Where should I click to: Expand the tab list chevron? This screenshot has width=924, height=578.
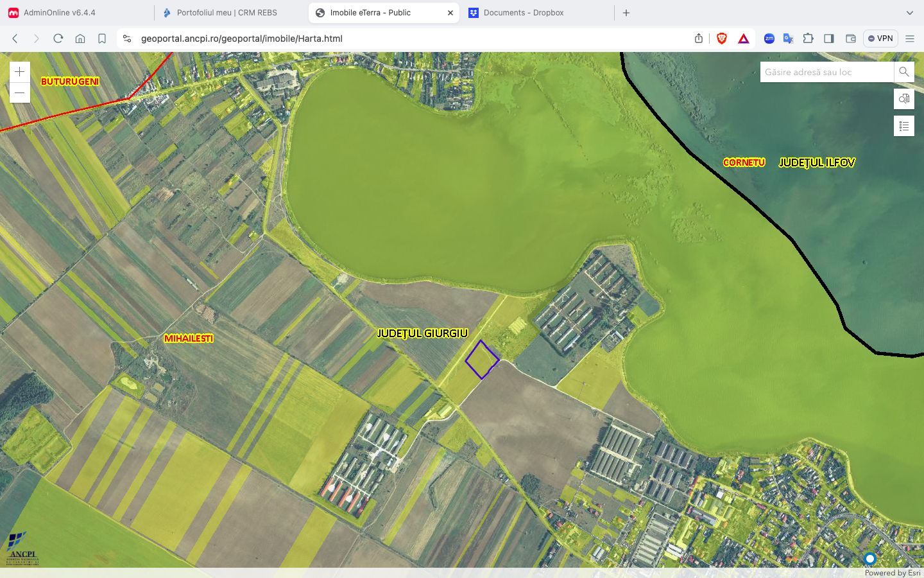pos(909,13)
